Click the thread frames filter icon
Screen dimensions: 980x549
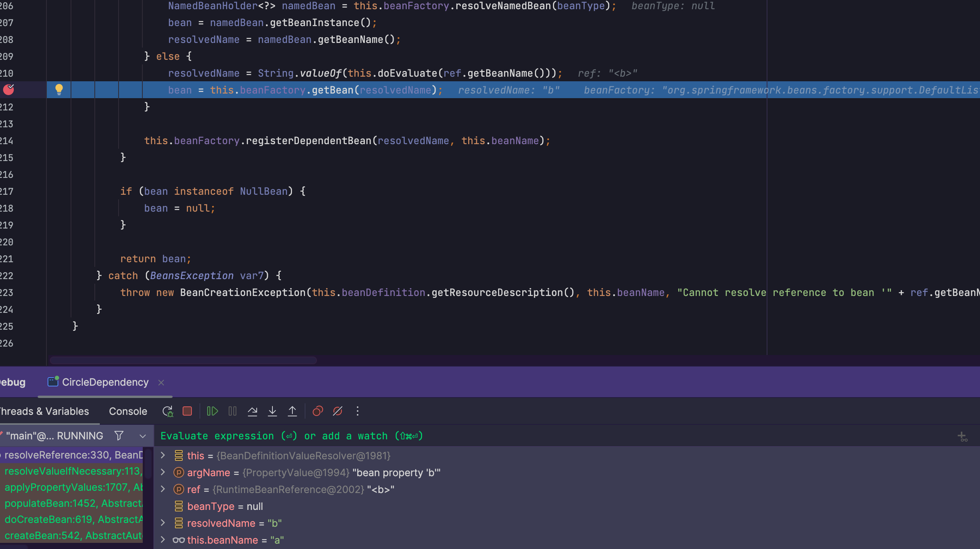[x=119, y=436]
